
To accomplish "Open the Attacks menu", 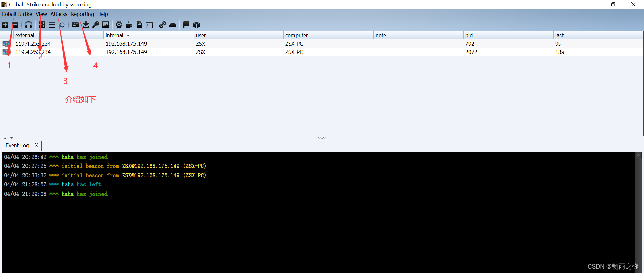I will pos(59,14).
